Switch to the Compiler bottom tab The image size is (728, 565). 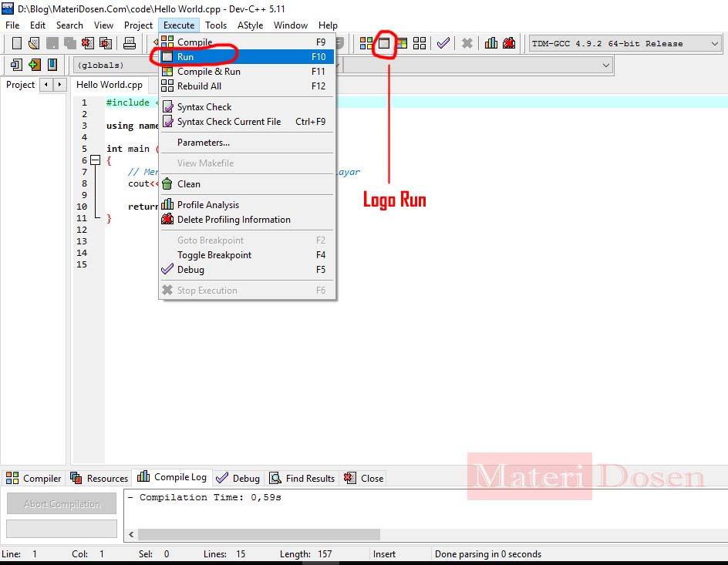pyautogui.click(x=33, y=478)
